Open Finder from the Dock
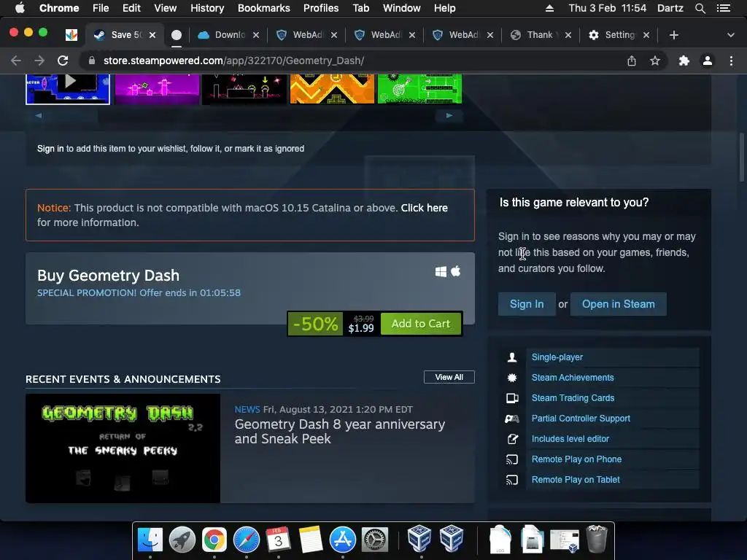Viewport: 747px width, 560px height. click(150, 540)
